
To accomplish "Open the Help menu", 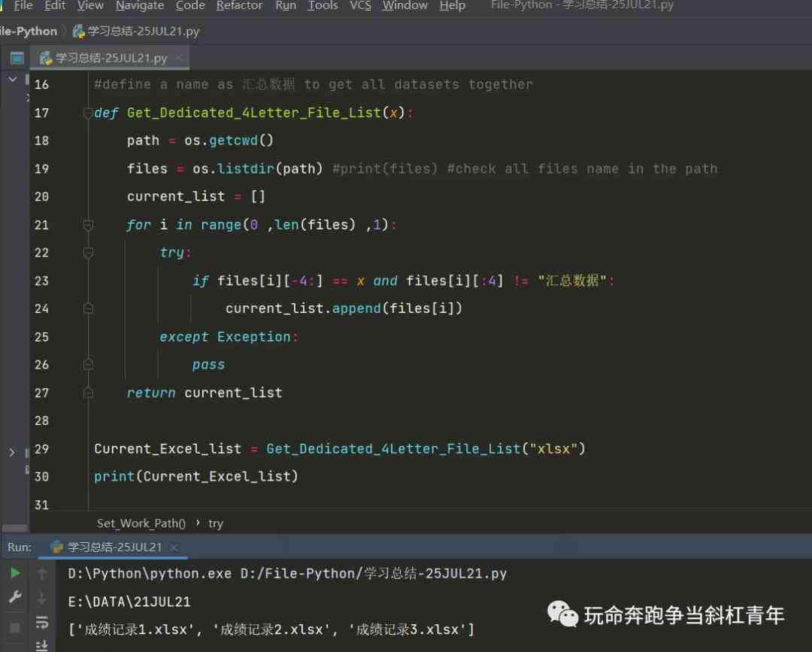I will tap(452, 6).
